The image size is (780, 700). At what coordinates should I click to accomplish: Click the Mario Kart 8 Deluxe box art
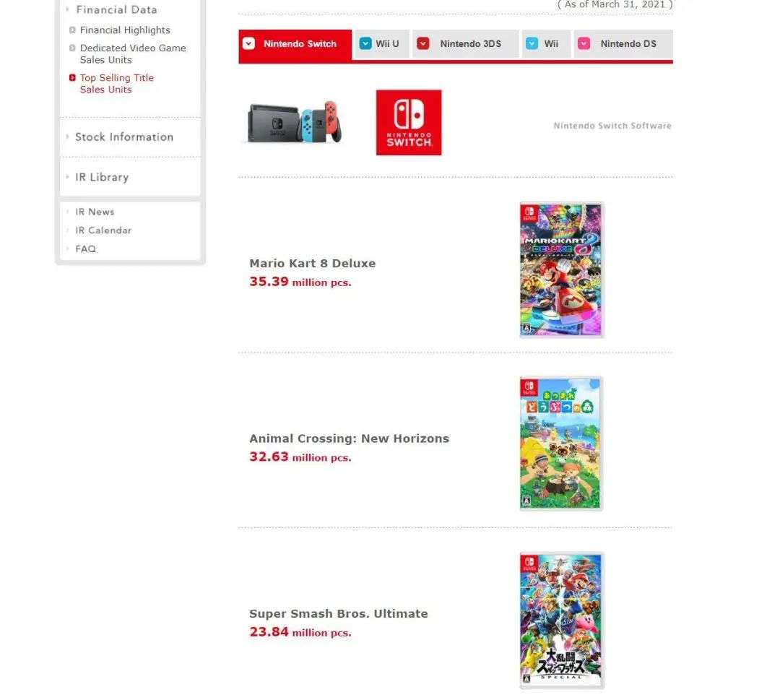tap(561, 270)
